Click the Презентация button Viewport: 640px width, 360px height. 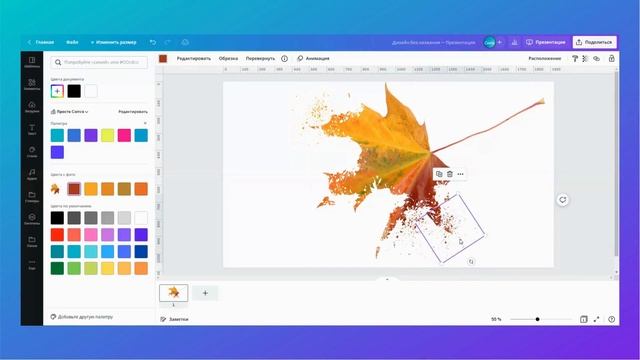pyautogui.click(x=546, y=42)
